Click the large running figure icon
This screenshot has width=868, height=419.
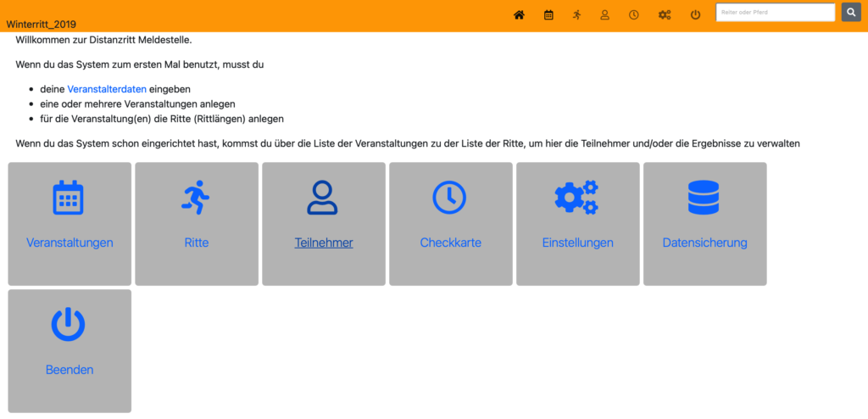196,198
